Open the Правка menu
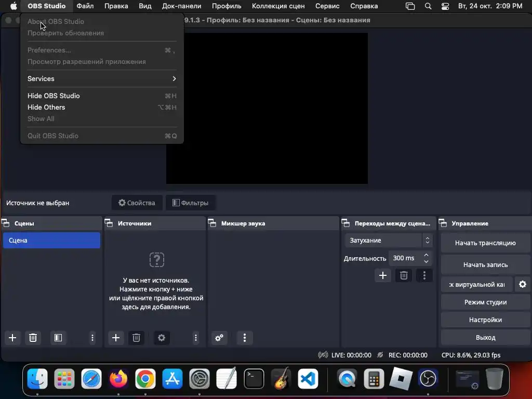The height and width of the screenshot is (399, 532). coord(116,6)
